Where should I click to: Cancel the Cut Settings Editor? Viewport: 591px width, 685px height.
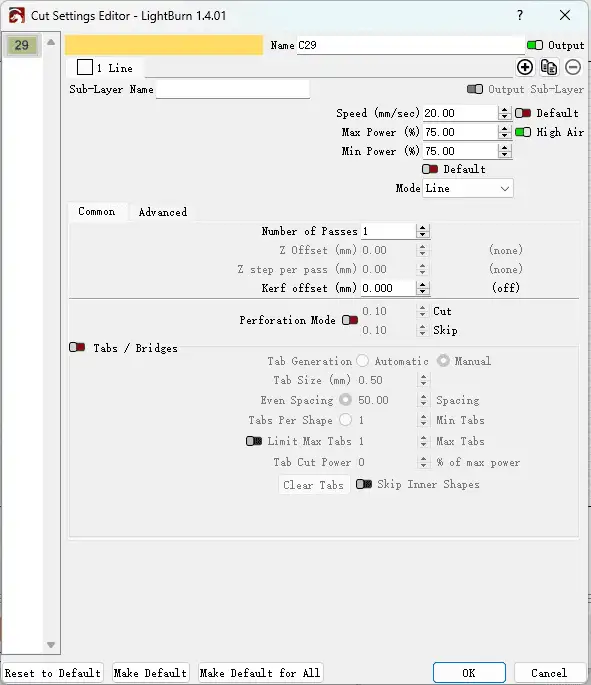click(549, 673)
